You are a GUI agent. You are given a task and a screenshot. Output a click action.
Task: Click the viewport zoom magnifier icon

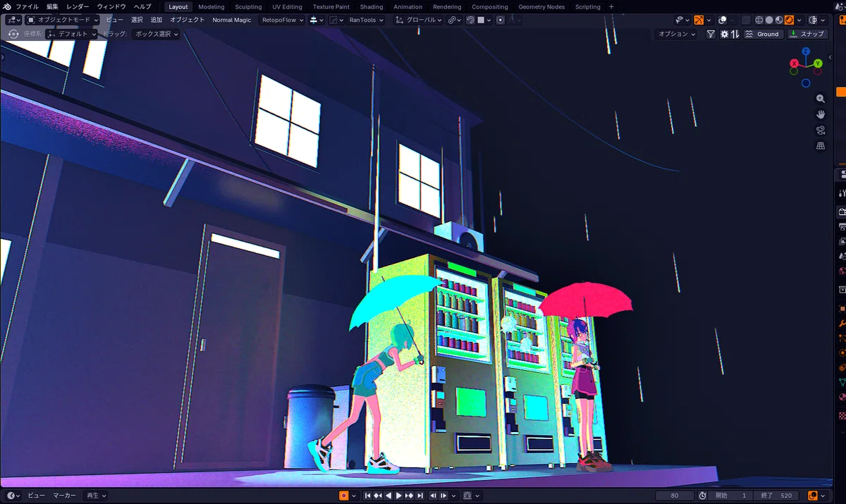tap(820, 99)
